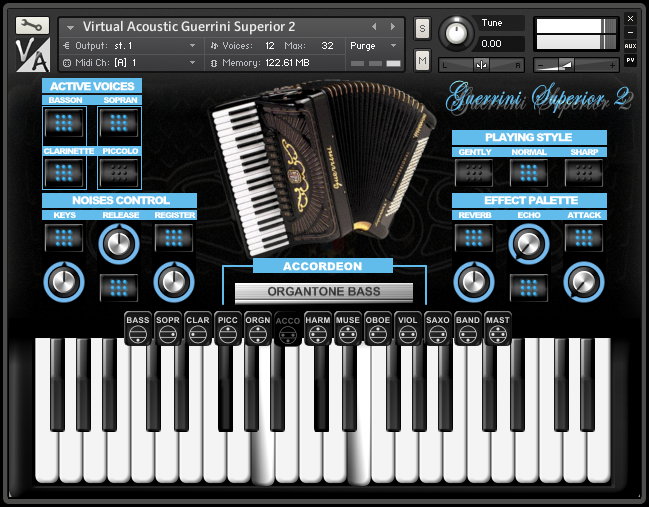Click the ACCORDEON register label
Viewport: 649px width, 507px height.
click(x=322, y=266)
